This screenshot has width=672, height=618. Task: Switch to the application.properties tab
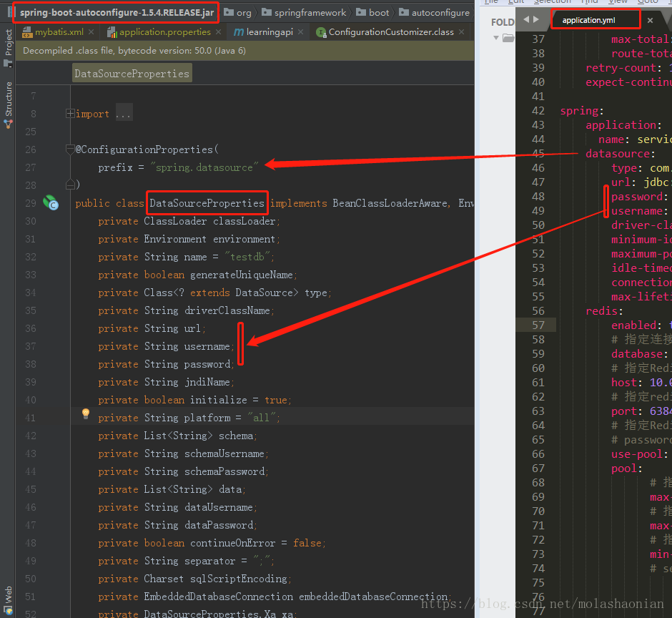(165, 32)
